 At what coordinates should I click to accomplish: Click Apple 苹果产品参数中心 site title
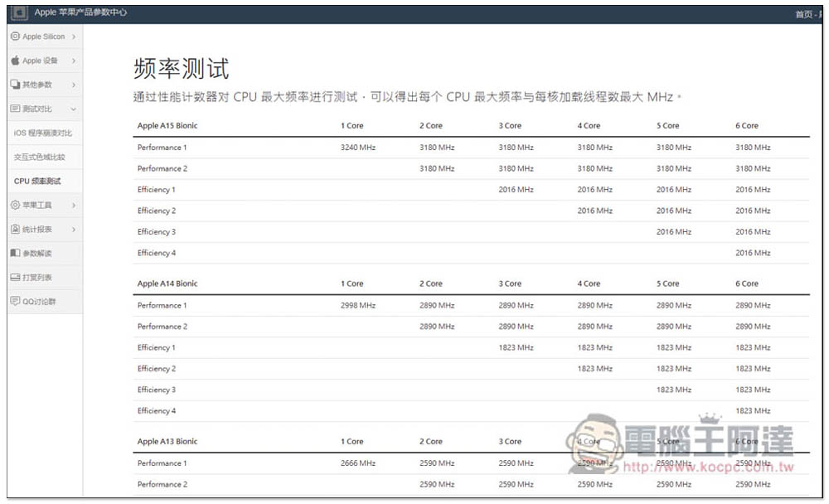coord(80,13)
